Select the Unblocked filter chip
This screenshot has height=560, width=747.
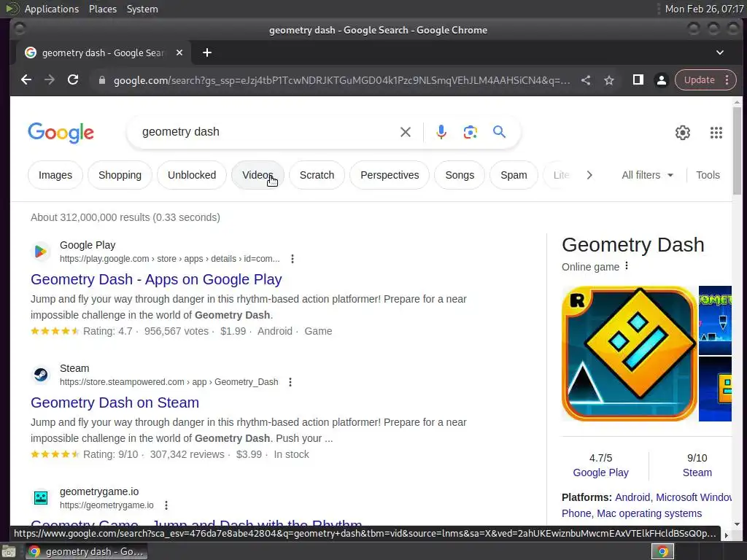pos(192,175)
